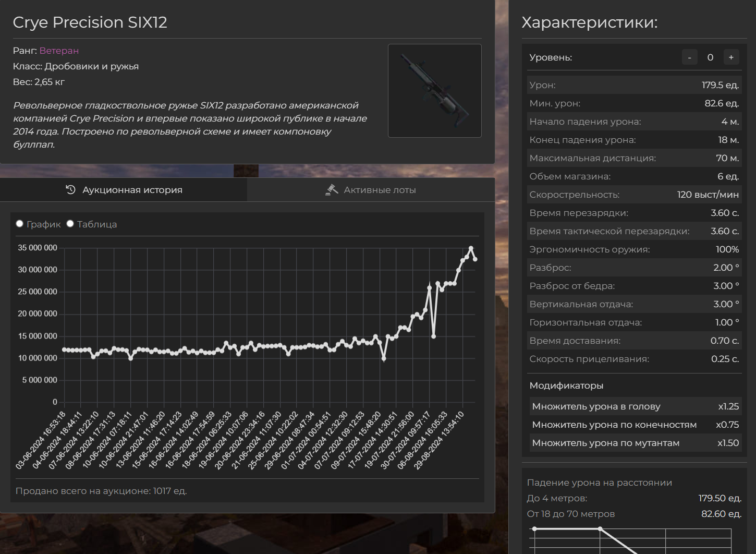Click the Время доставания row
Image resolution: width=756 pixels, height=554 pixels.
pyautogui.click(x=634, y=341)
